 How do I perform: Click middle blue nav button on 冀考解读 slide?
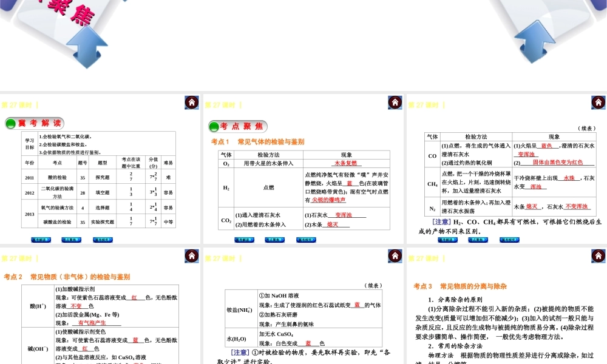point(71,240)
